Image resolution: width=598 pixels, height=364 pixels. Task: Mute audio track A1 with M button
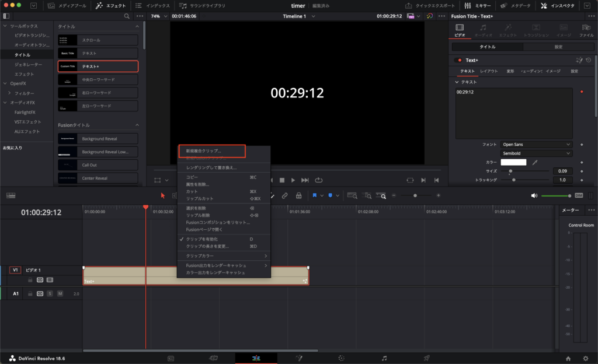[60, 293]
